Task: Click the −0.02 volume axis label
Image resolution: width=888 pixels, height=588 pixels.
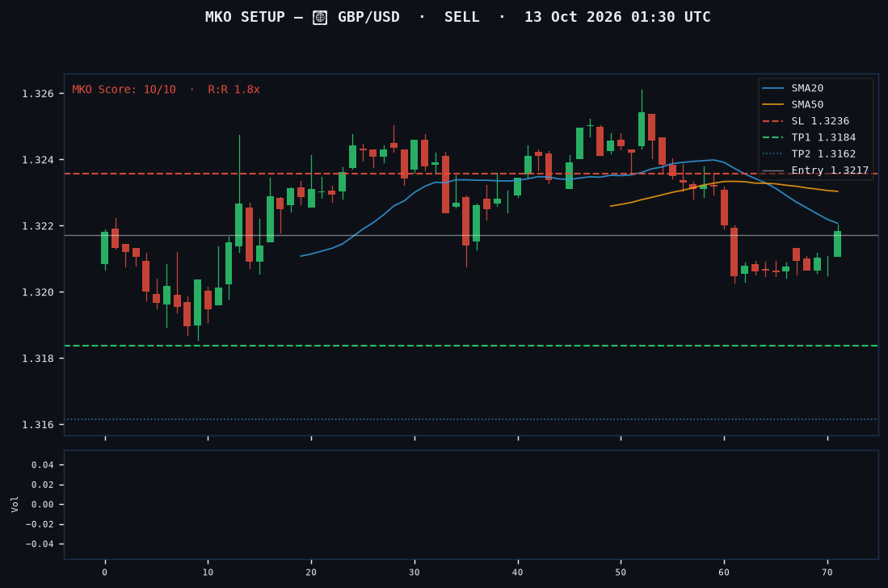Action: coord(40,524)
